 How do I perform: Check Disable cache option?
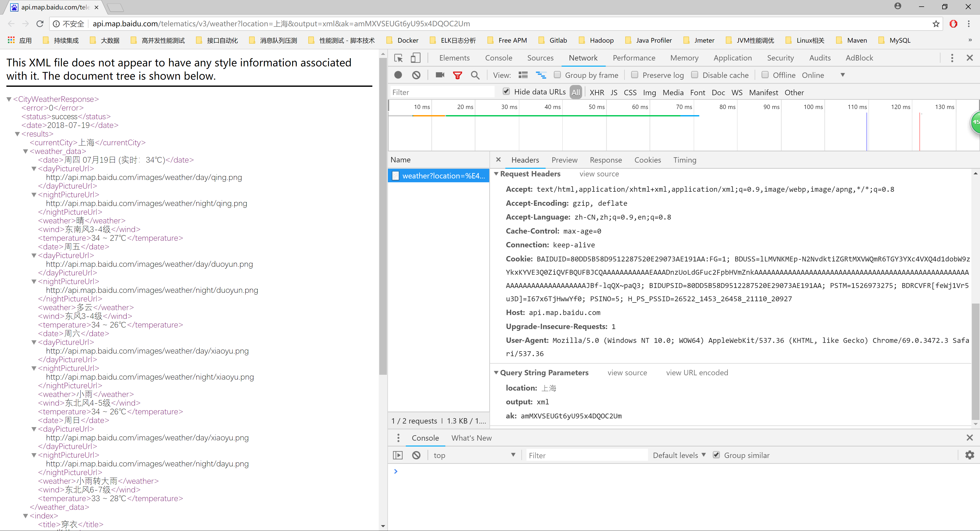(x=695, y=75)
